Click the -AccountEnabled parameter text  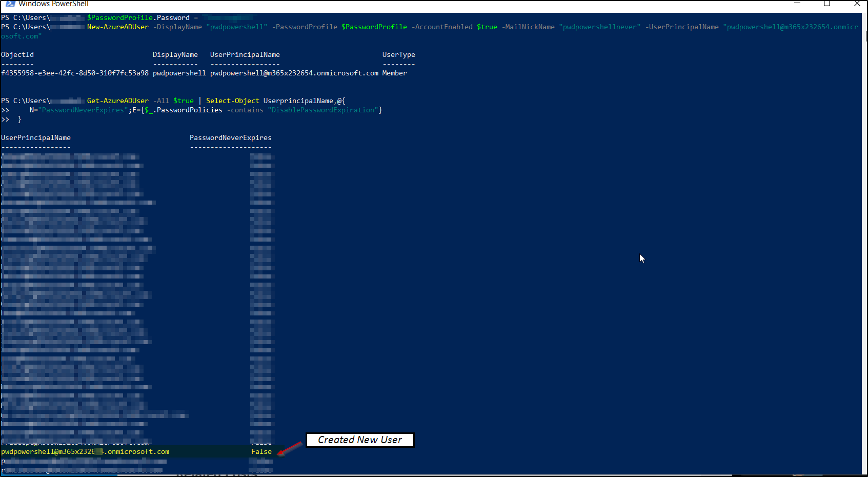point(442,27)
